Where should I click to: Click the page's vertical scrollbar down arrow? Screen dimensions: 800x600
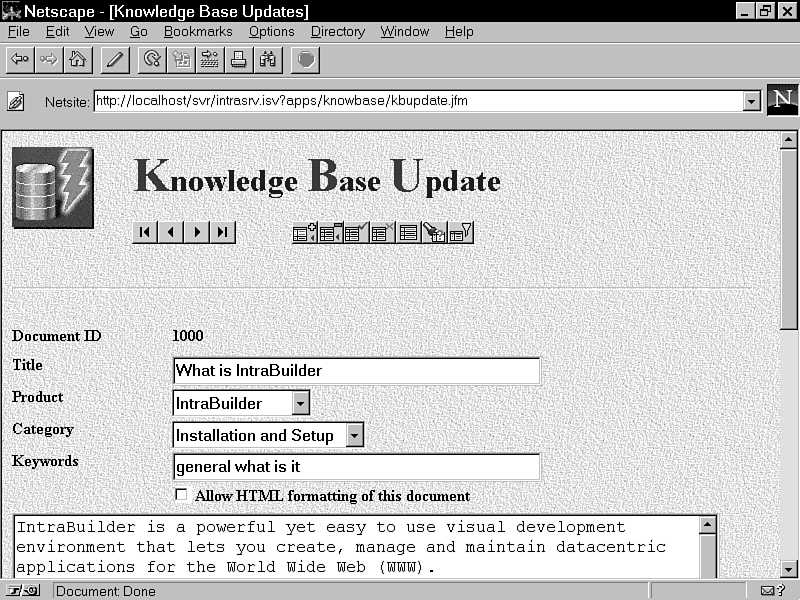pyautogui.click(x=788, y=569)
